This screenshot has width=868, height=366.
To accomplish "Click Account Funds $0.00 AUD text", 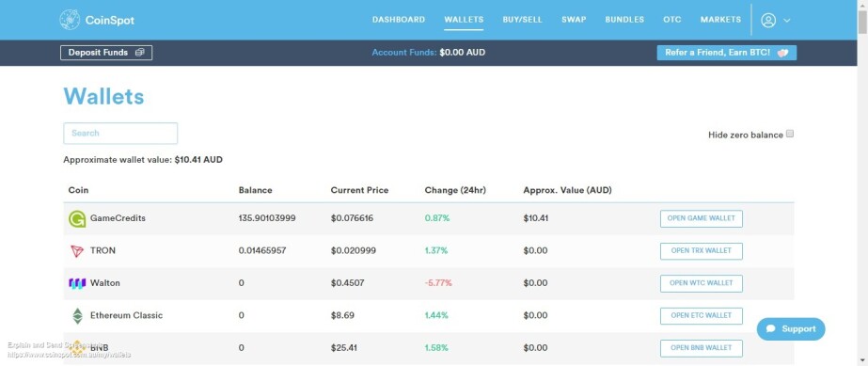I will pyautogui.click(x=429, y=53).
